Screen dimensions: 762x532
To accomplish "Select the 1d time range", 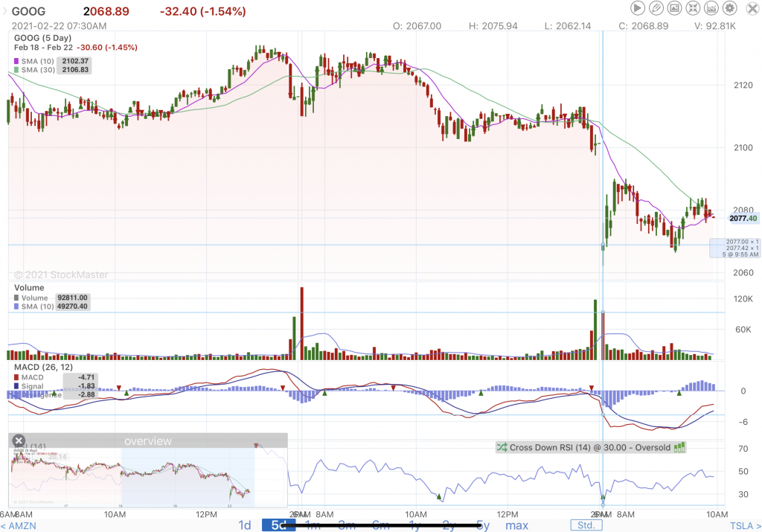I will pos(244,525).
